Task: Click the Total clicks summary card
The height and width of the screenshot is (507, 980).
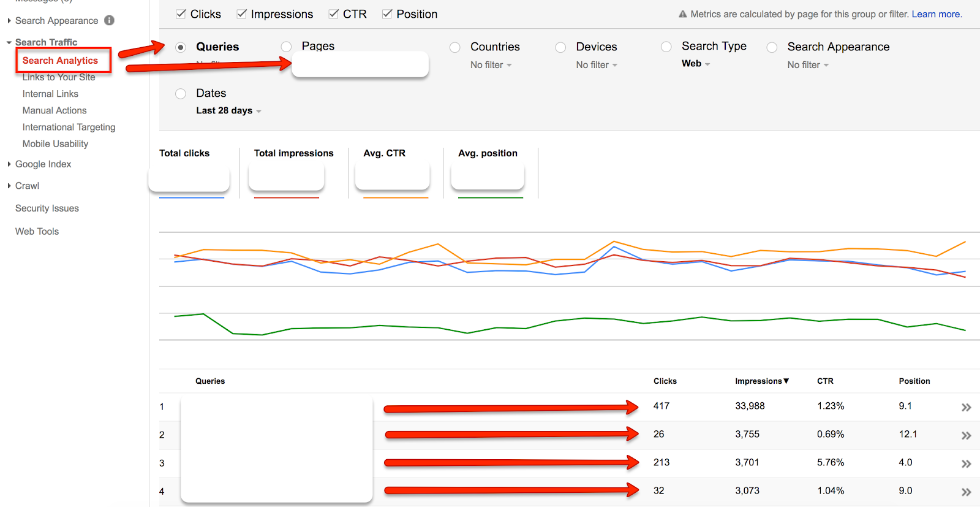Action: coord(191,173)
